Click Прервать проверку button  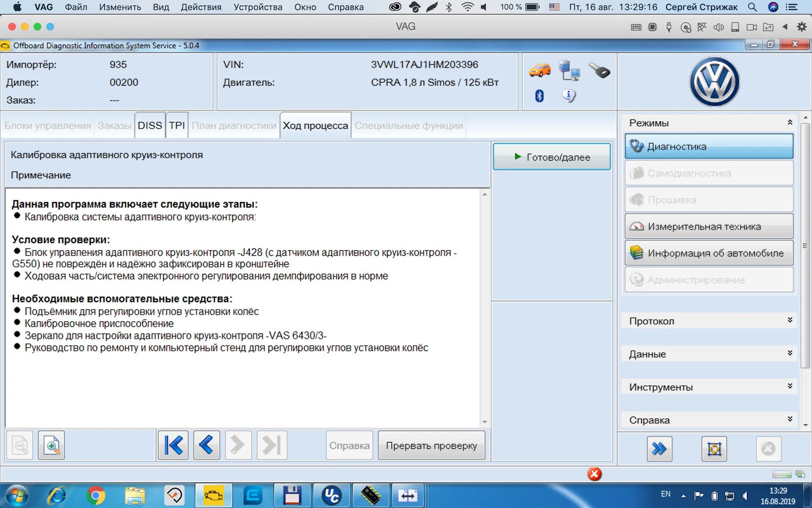click(431, 445)
